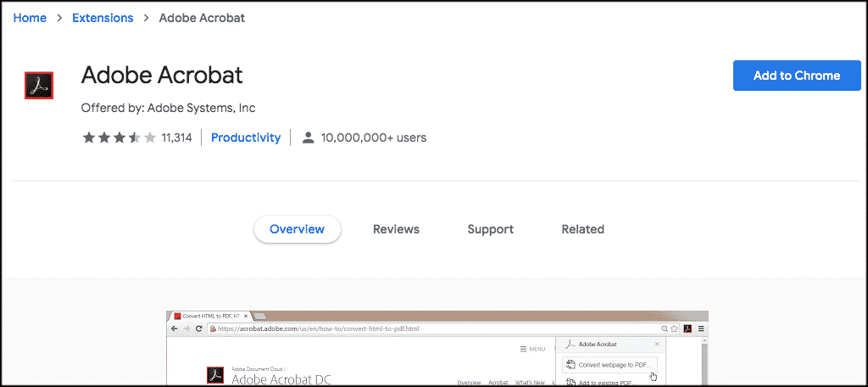The image size is (868, 387).
Task: Click the users person icon
Action: (309, 137)
